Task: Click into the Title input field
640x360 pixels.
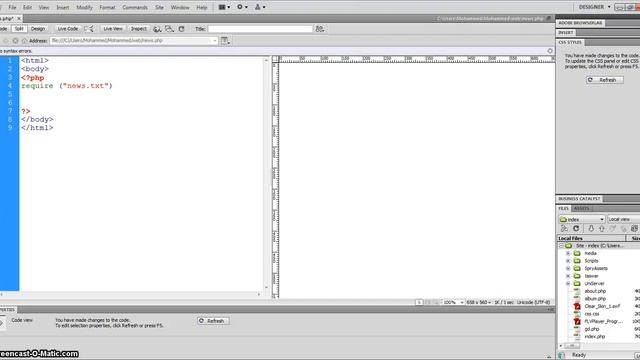Action: [260, 29]
